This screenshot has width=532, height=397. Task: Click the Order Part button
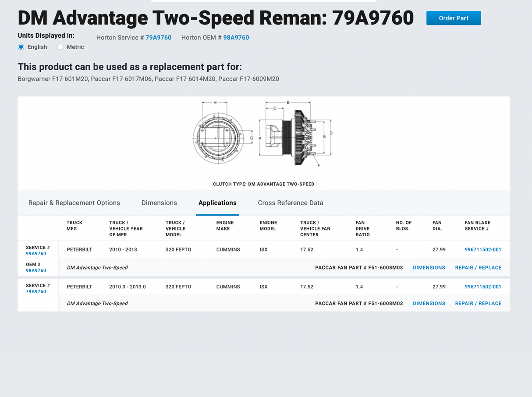[454, 18]
